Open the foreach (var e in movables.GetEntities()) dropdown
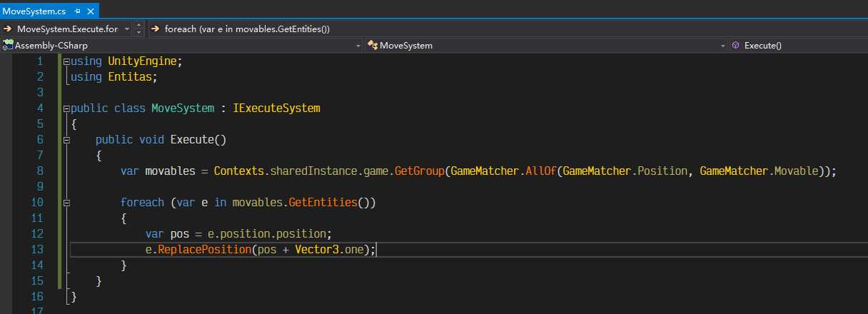 pyautogui.click(x=508, y=29)
